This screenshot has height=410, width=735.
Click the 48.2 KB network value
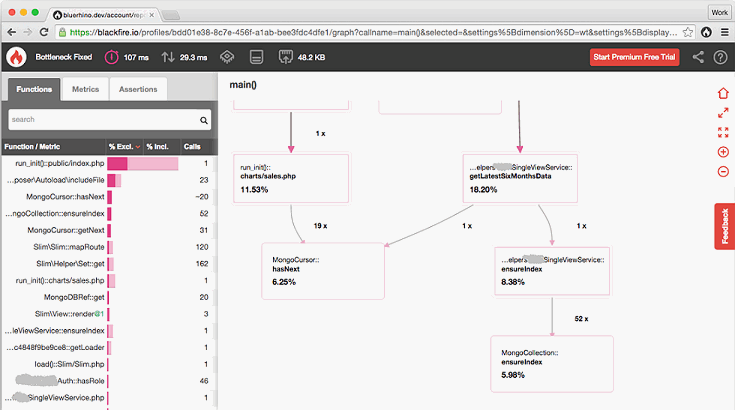[311, 58]
